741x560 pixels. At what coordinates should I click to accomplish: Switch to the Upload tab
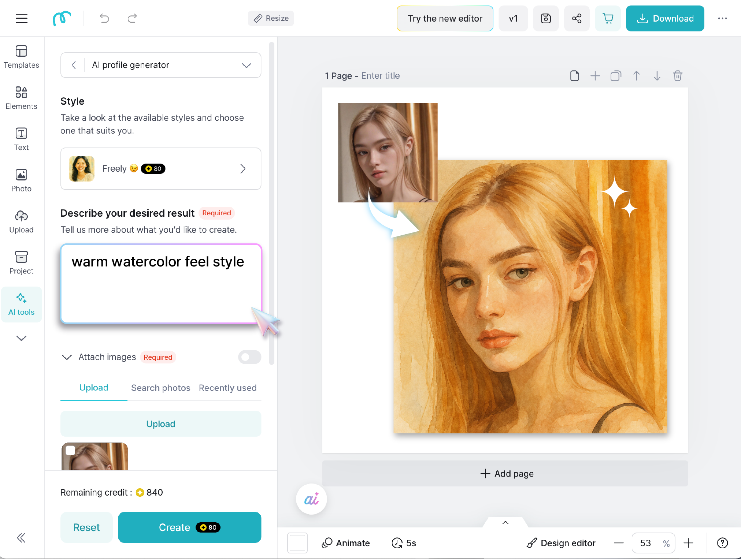pos(94,388)
